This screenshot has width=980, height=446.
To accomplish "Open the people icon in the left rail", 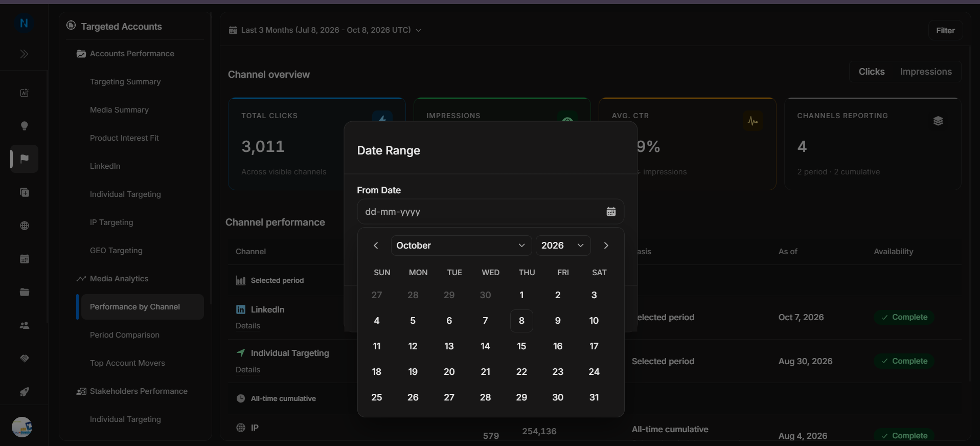I will click(24, 325).
